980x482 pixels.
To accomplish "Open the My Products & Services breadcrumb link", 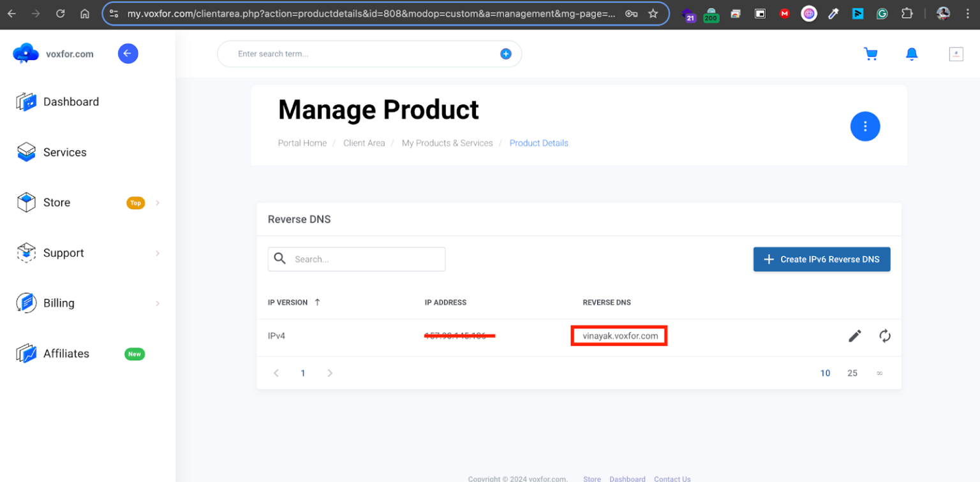I will click(447, 143).
